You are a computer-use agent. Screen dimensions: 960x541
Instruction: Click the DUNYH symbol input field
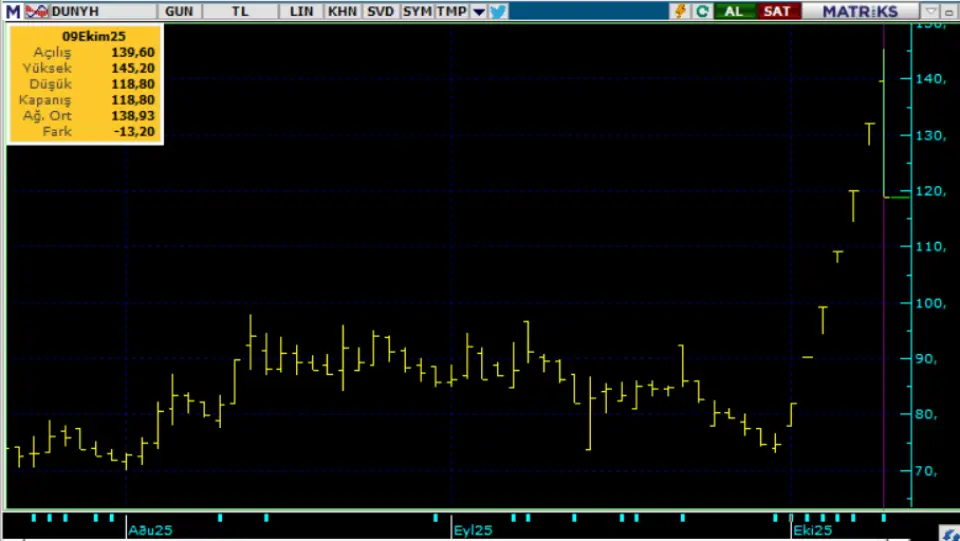coord(100,11)
